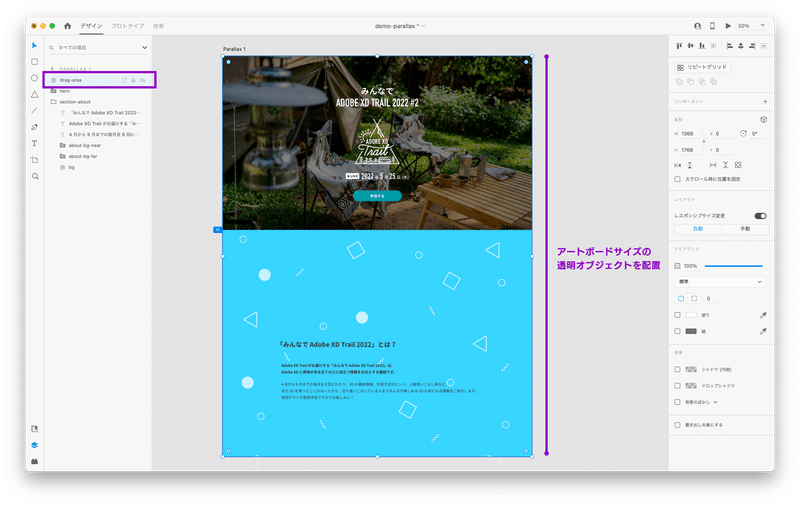This screenshot has width=800, height=505.
Task: Open the Layers panel icon
Action: pyautogui.click(x=34, y=445)
